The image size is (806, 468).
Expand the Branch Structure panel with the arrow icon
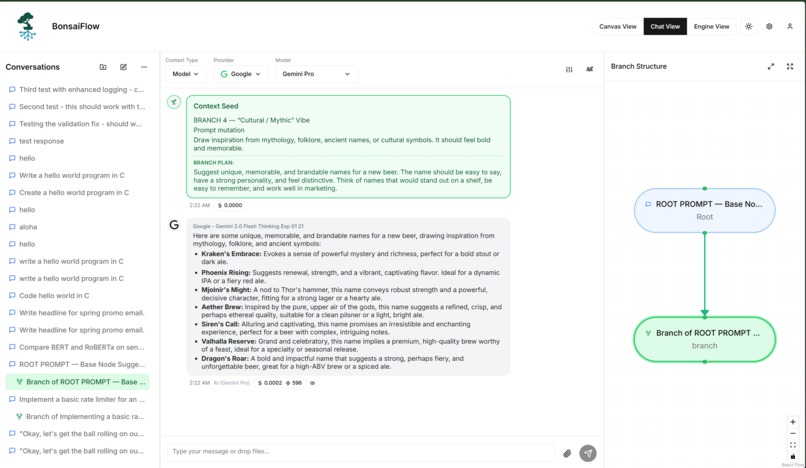pos(771,66)
